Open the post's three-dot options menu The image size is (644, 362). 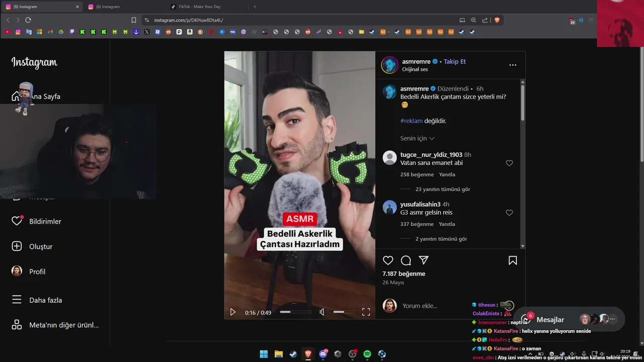513,65
